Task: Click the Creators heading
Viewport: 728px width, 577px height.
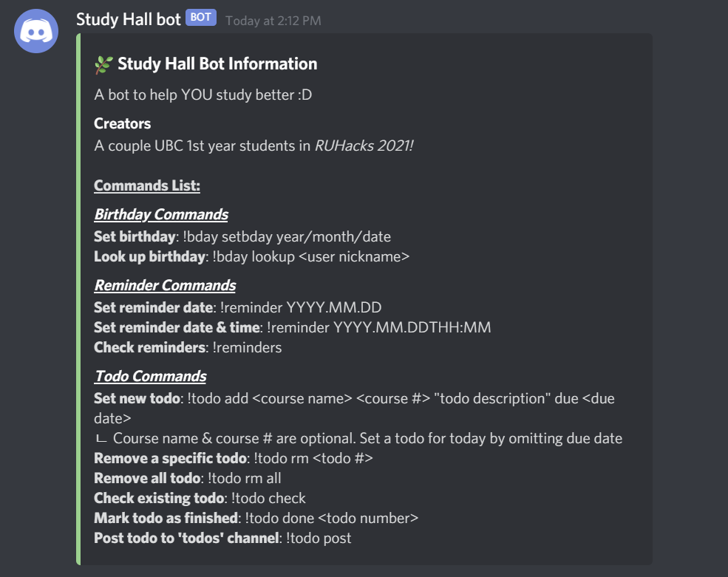Action: [x=122, y=123]
